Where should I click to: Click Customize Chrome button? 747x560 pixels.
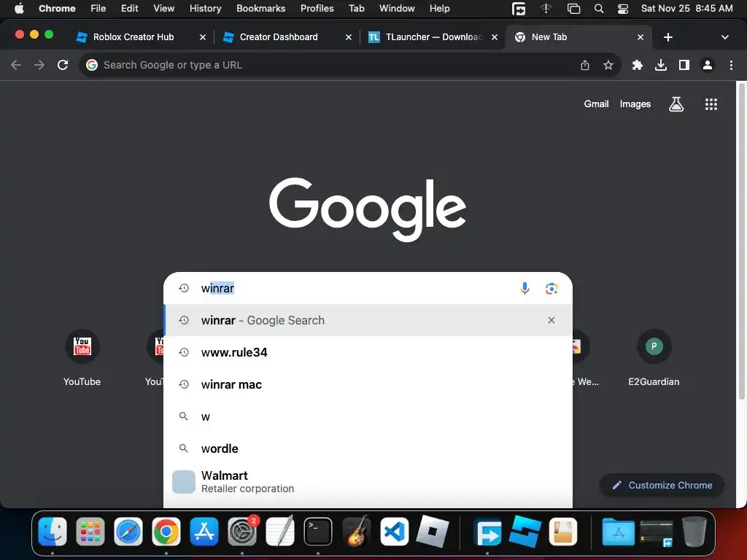(x=662, y=485)
